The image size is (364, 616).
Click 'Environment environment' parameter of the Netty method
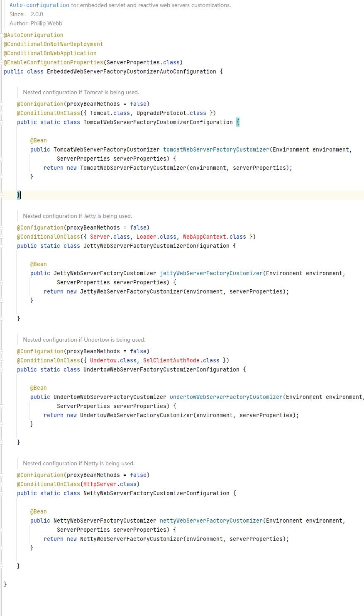[304, 521]
